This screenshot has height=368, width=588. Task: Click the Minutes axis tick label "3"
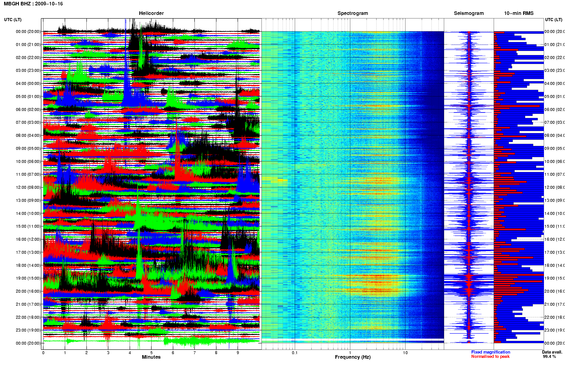pyautogui.click(x=108, y=353)
